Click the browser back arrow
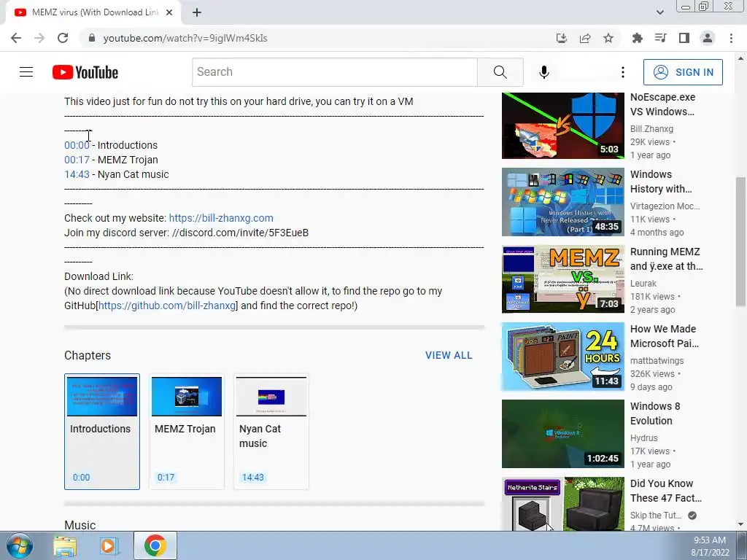The height and width of the screenshot is (560, 747). click(x=16, y=38)
